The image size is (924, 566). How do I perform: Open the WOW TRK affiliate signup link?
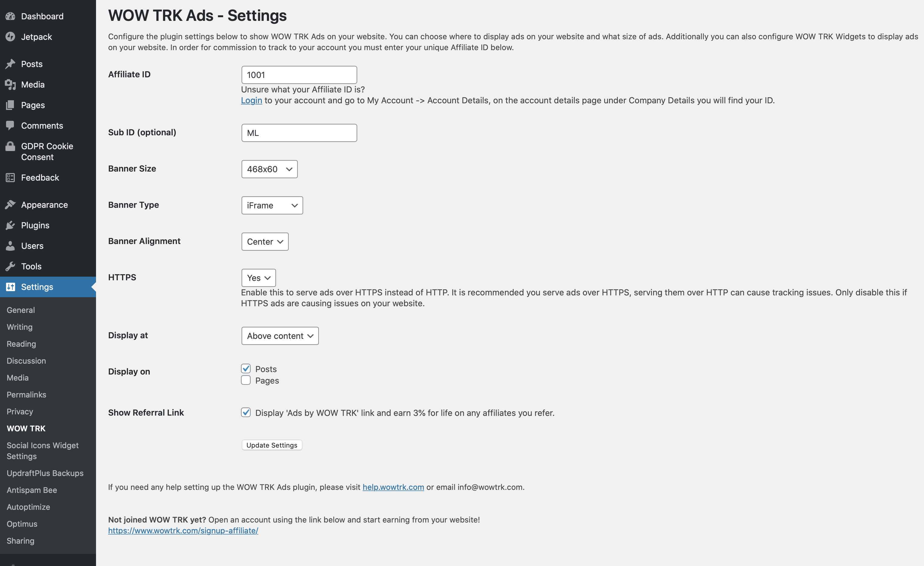click(x=183, y=531)
